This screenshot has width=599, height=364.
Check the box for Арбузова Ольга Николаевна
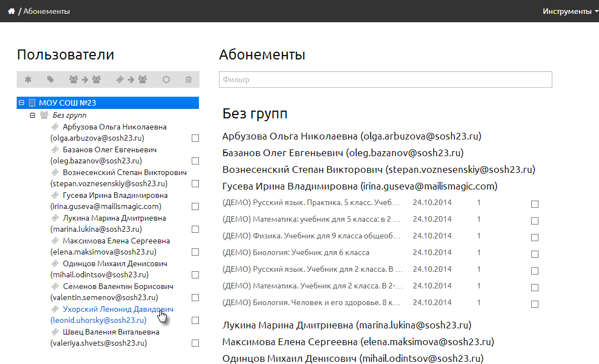[195, 138]
